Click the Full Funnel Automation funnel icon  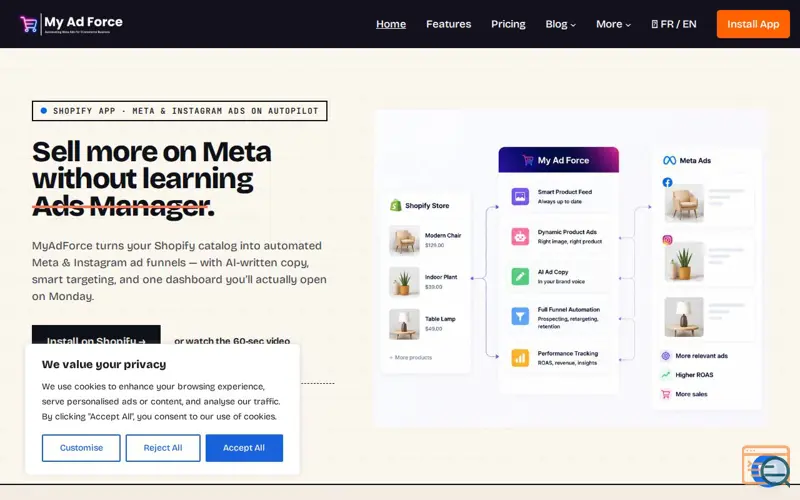pyautogui.click(x=520, y=317)
